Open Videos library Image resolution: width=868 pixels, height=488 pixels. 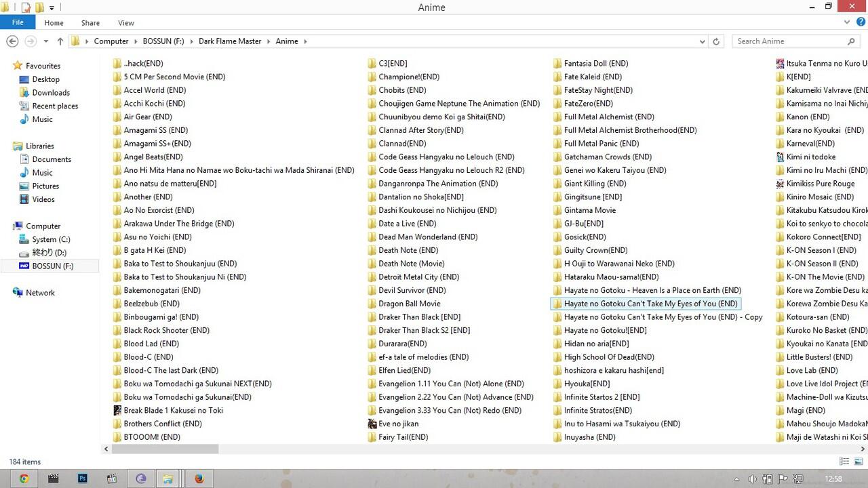tap(43, 199)
